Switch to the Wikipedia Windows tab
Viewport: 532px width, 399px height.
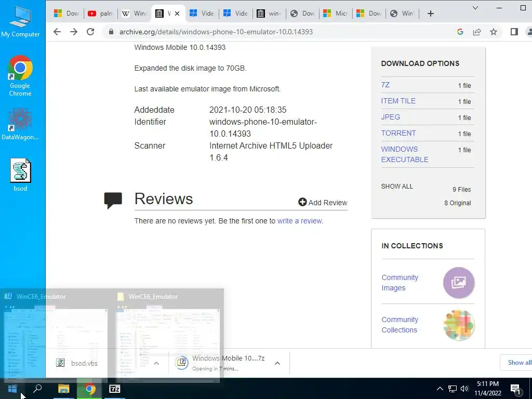tap(134, 14)
